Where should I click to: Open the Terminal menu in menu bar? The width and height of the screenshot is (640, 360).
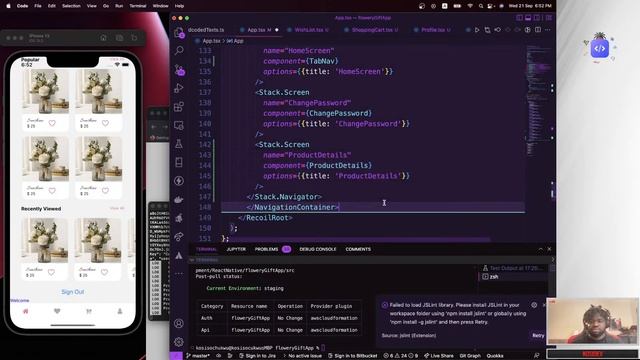coord(138,6)
